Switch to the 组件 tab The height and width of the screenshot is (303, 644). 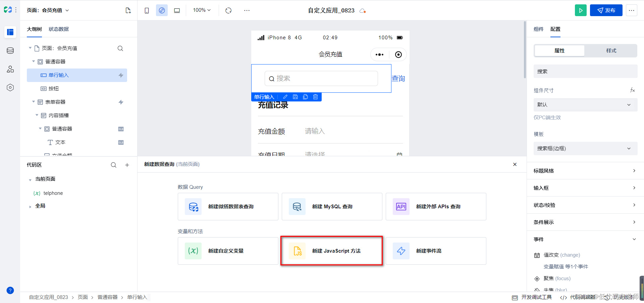tap(538, 29)
